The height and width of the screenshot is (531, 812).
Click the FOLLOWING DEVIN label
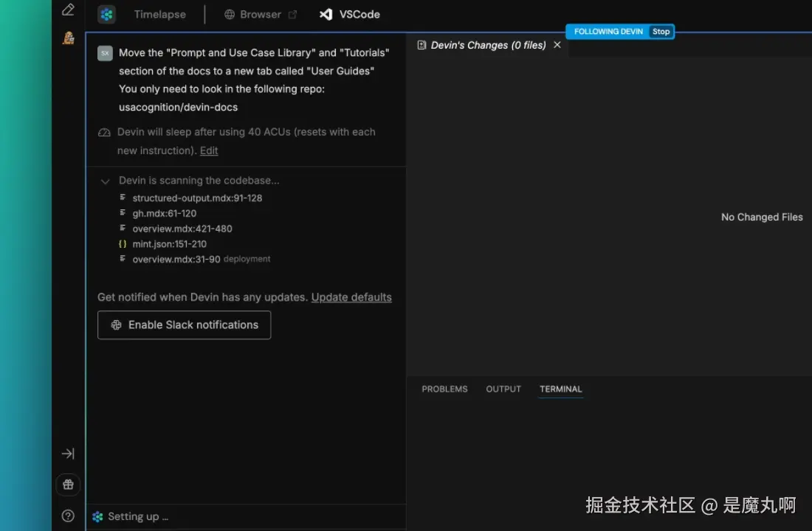click(x=608, y=32)
